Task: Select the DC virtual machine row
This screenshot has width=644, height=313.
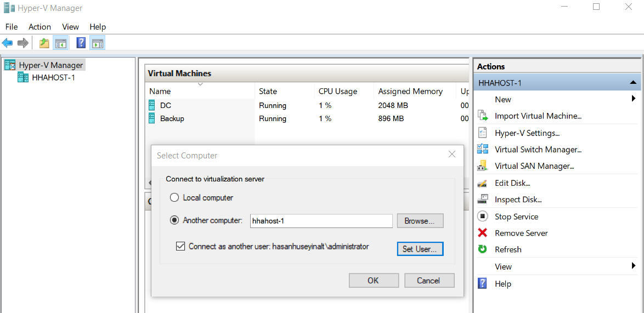Action: 308,105
